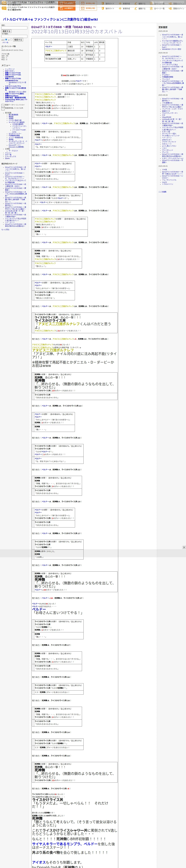The height and width of the screenshot is (868, 186).
Task: Open 旧wiki sidebar link
Action: pos(7,158)
